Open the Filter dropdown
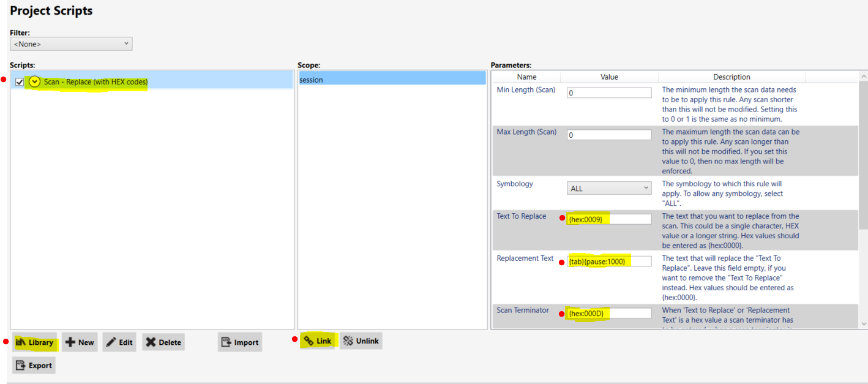This screenshot has height=384, width=868. pos(71,44)
